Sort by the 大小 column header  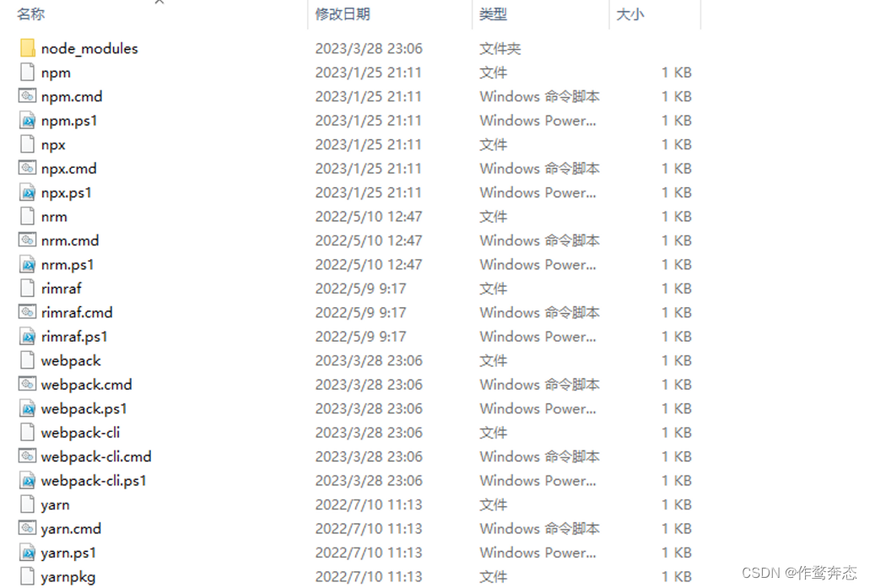click(x=630, y=13)
